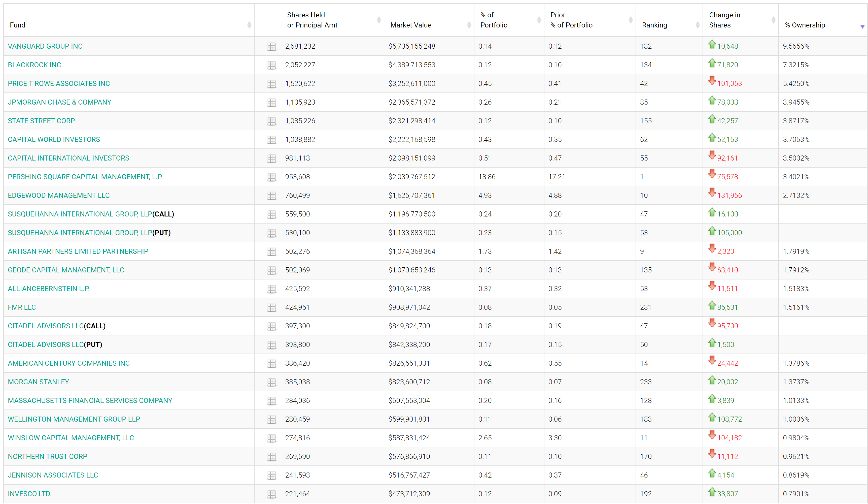Select Vanguard market value $5,735,155,248
The height and width of the screenshot is (504, 868).
(x=412, y=46)
